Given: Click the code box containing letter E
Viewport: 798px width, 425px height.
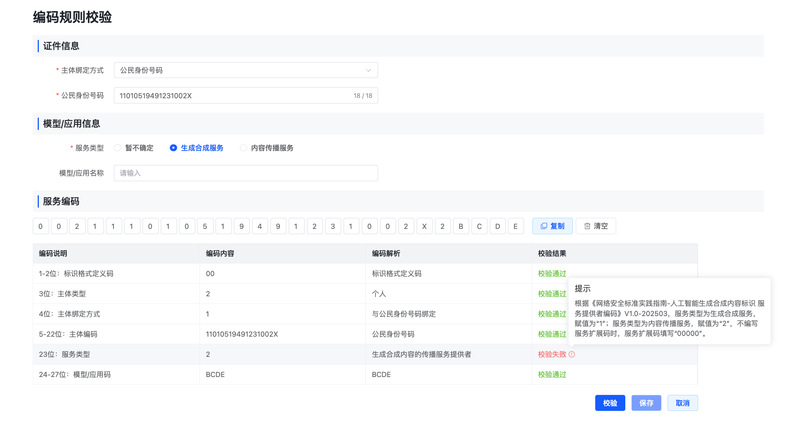Looking at the screenshot, I should 516,226.
